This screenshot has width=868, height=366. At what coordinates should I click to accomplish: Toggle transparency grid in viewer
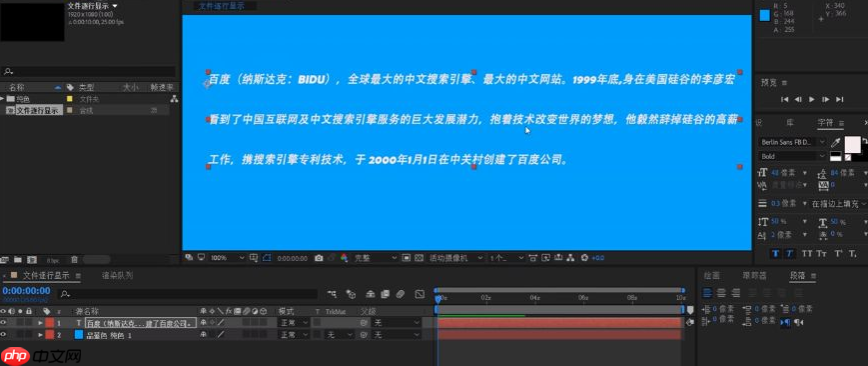point(420,258)
